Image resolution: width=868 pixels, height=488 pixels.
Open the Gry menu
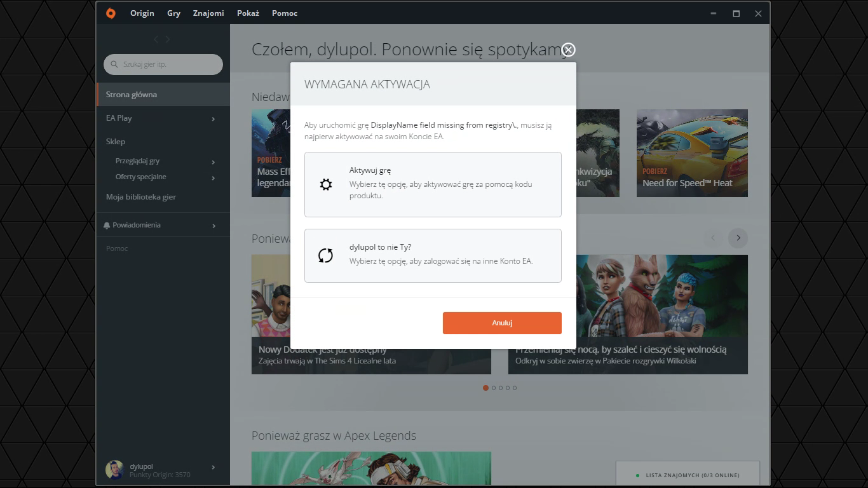coord(173,13)
